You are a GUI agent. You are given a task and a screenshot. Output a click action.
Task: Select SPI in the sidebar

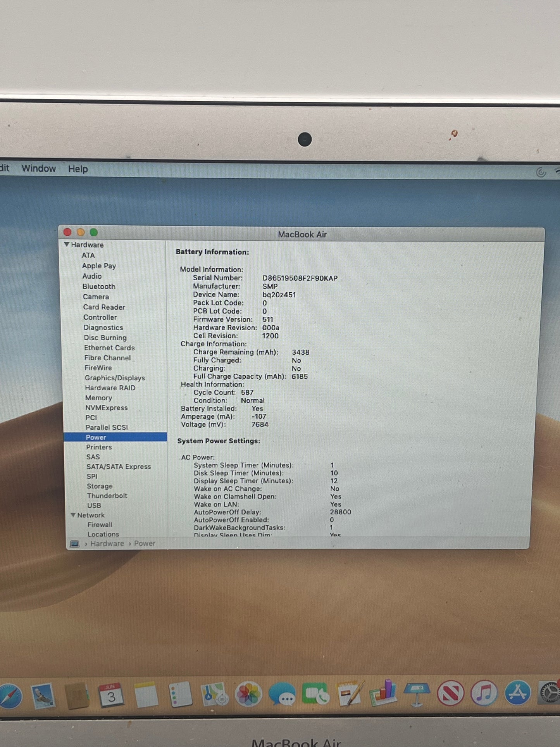click(92, 477)
